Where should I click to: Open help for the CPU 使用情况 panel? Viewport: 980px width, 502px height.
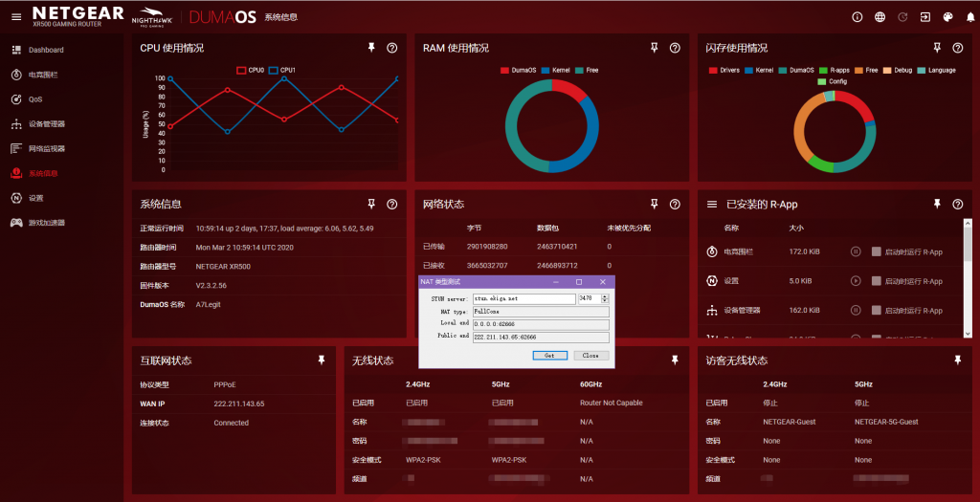click(391, 48)
